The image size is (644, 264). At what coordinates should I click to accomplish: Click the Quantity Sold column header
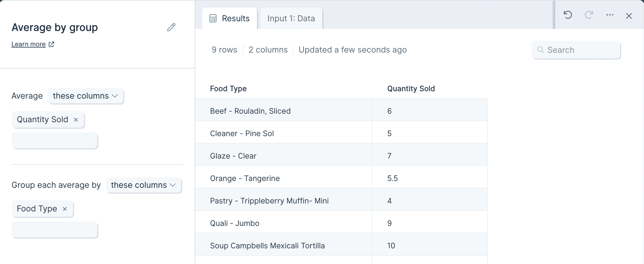tap(411, 89)
